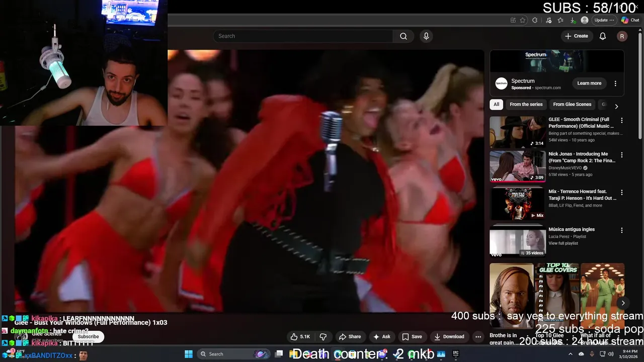644x362 pixels.
Task: Open Lucia Perez playlist author link
Action: click(x=559, y=236)
